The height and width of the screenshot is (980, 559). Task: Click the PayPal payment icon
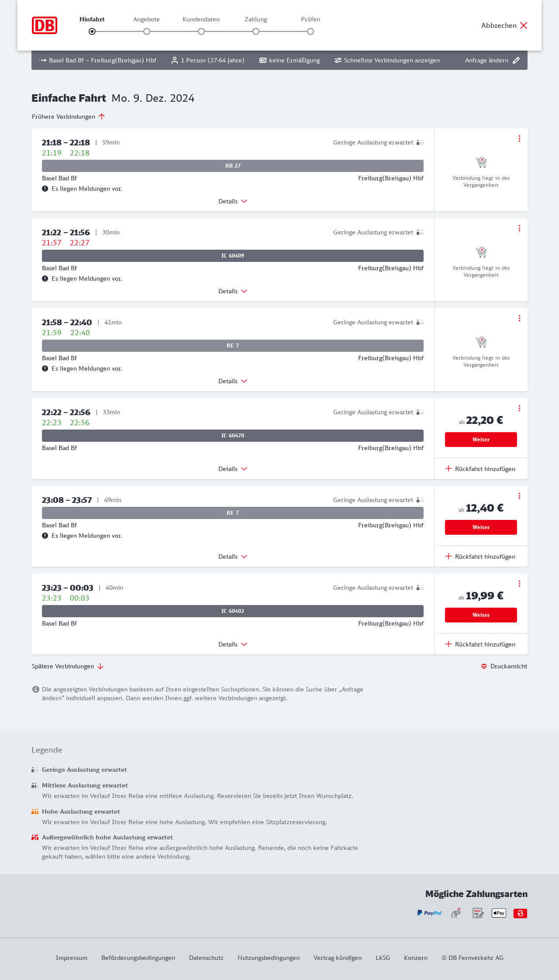(x=429, y=913)
